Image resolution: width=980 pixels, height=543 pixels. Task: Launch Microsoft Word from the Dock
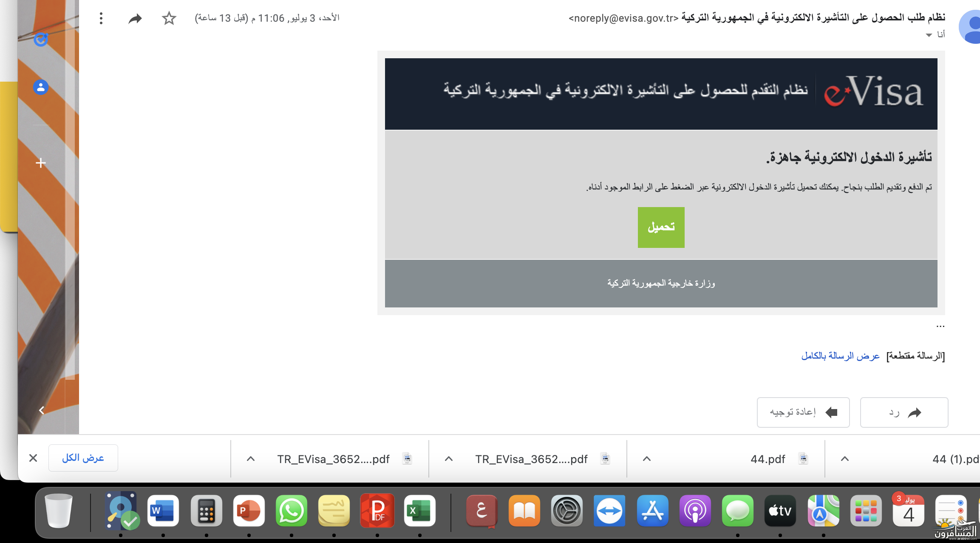[163, 511]
